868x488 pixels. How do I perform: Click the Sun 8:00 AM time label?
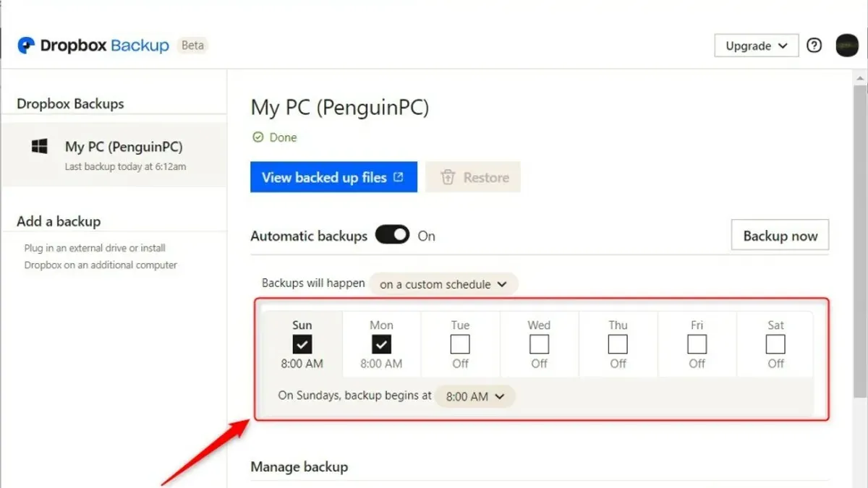[x=302, y=364]
